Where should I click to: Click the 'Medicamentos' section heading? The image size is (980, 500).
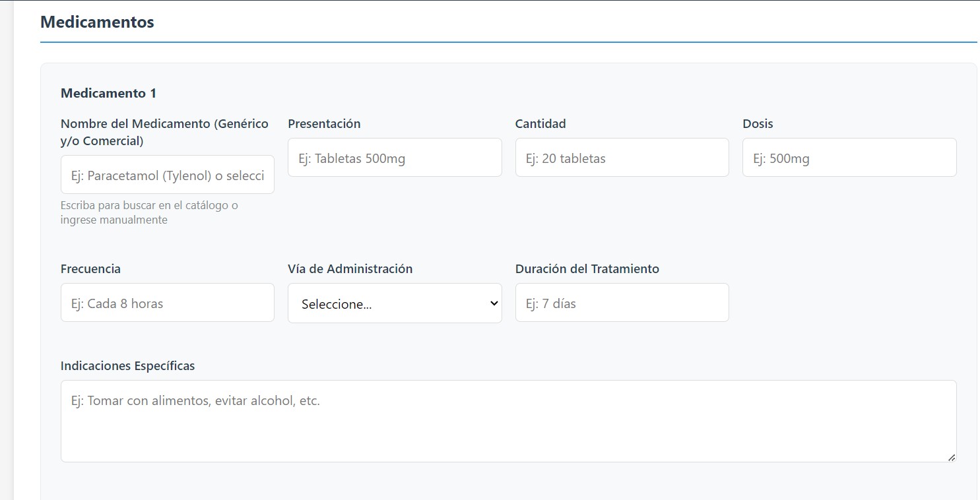[x=96, y=22]
